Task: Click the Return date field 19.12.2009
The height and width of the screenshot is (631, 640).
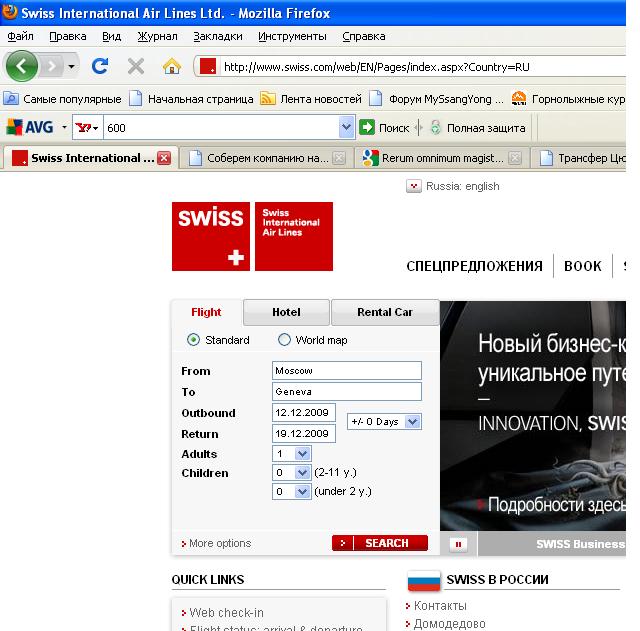Action: click(x=304, y=433)
